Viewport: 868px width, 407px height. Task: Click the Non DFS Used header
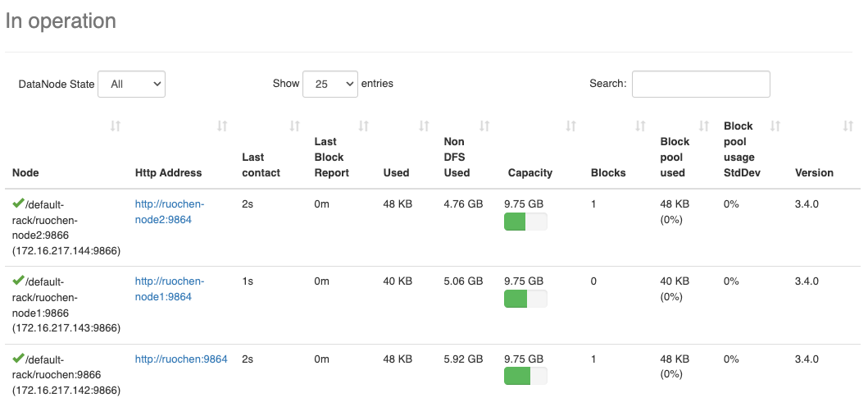(x=457, y=157)
